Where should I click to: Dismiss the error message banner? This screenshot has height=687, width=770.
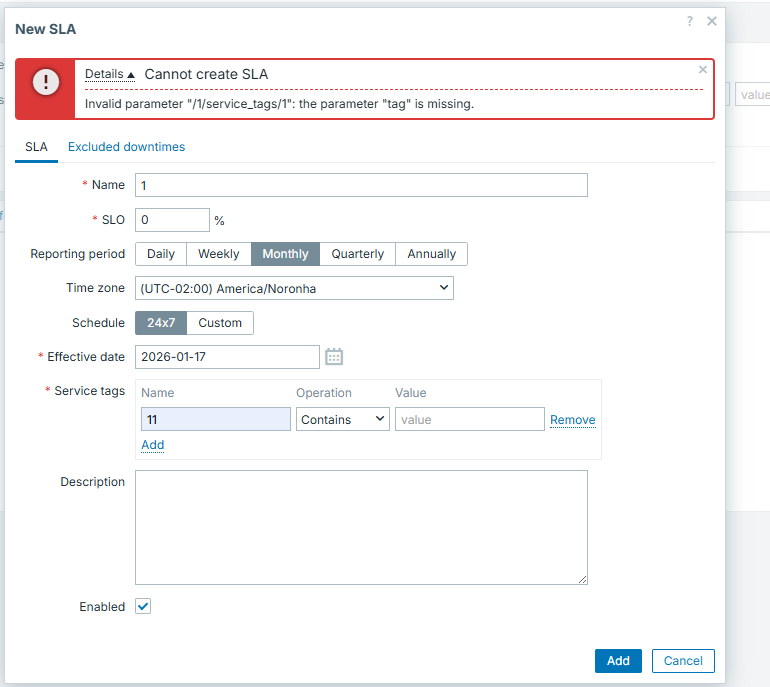point(703,70)
